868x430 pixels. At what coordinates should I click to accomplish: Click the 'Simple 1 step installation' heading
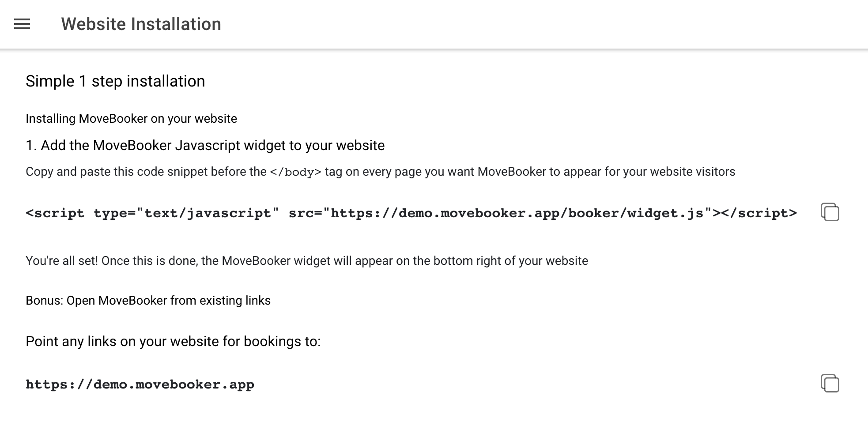pyautogui.click(x=115, y=81)
